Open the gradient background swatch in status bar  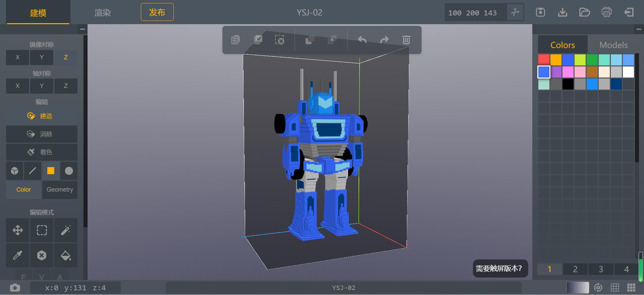click(578, 288)
